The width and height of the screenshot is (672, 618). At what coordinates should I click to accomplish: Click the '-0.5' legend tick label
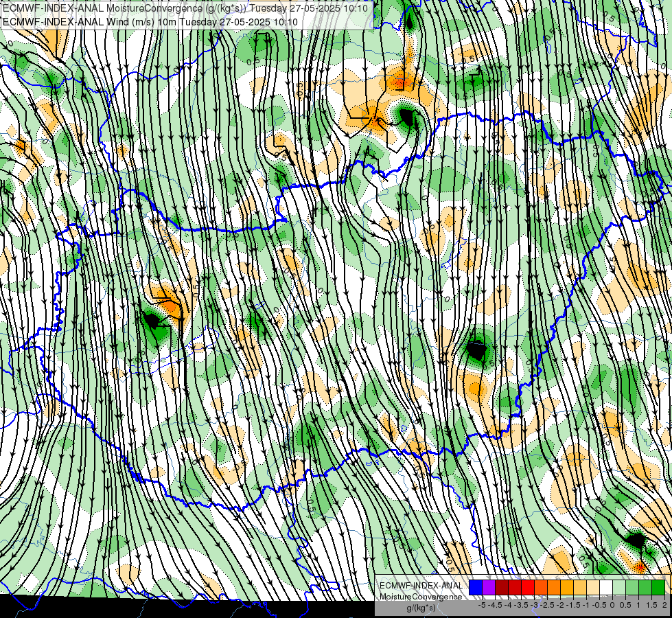click(599, 605)
